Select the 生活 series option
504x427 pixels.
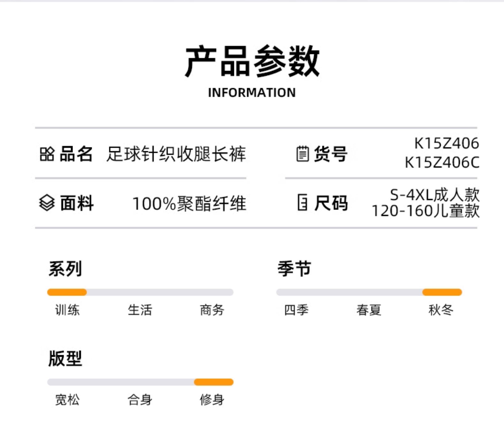(x=140, y=310)
